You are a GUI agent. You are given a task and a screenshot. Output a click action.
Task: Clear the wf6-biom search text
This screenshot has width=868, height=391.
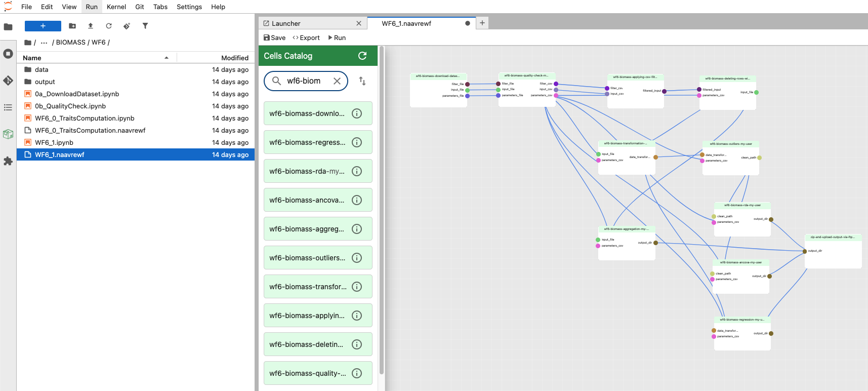coord(337,81)
